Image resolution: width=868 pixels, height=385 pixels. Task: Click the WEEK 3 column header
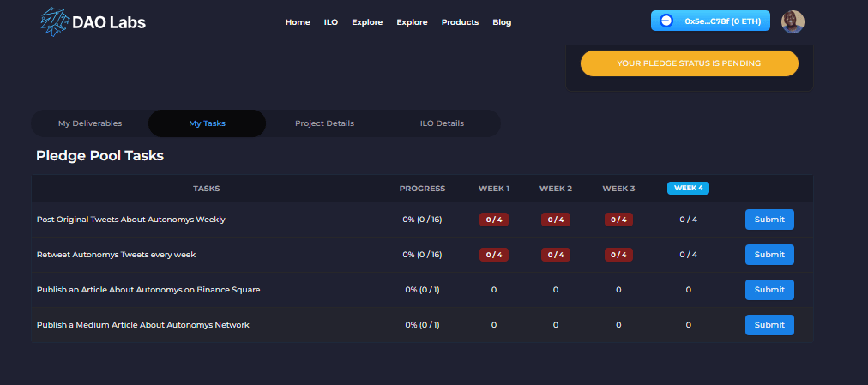tap(619, 189)
